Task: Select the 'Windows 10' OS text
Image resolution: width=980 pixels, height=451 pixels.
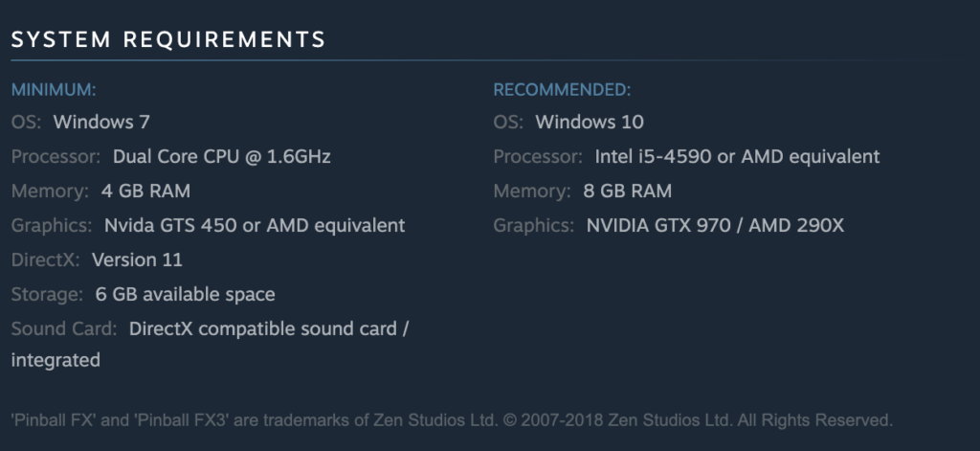Action: pos(590,123)
